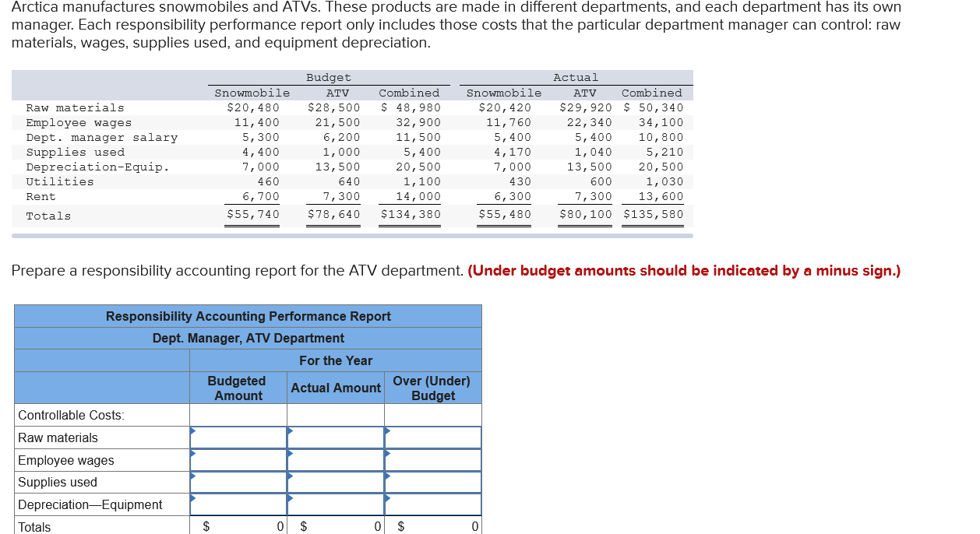Click snowmobile actual utilities value 430

tap(520, 181)
